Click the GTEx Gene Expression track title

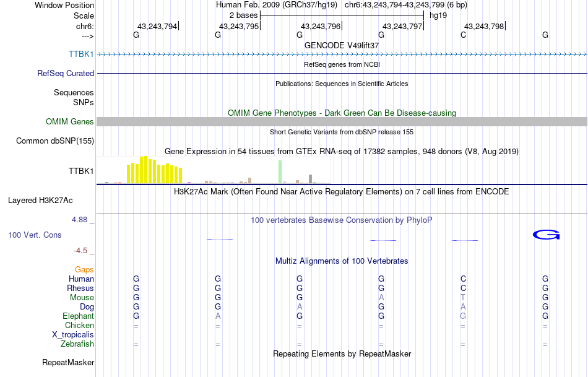(341, 151)
